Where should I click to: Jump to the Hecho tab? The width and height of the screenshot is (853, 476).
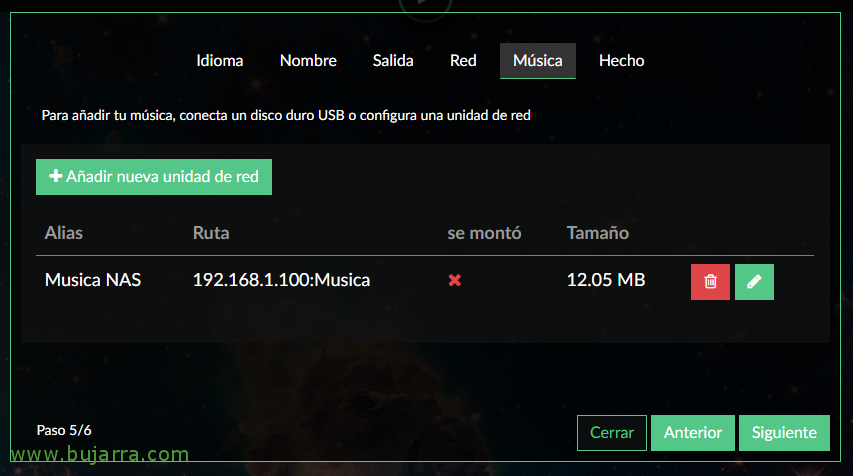click(621, 60)
